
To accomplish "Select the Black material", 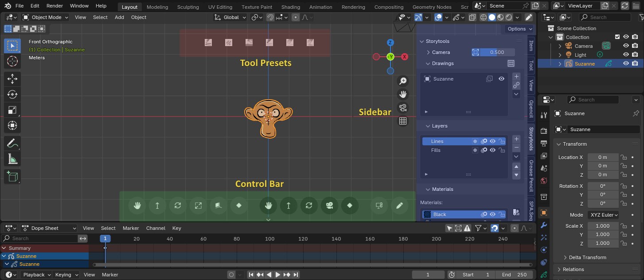I will pos(464,214).
